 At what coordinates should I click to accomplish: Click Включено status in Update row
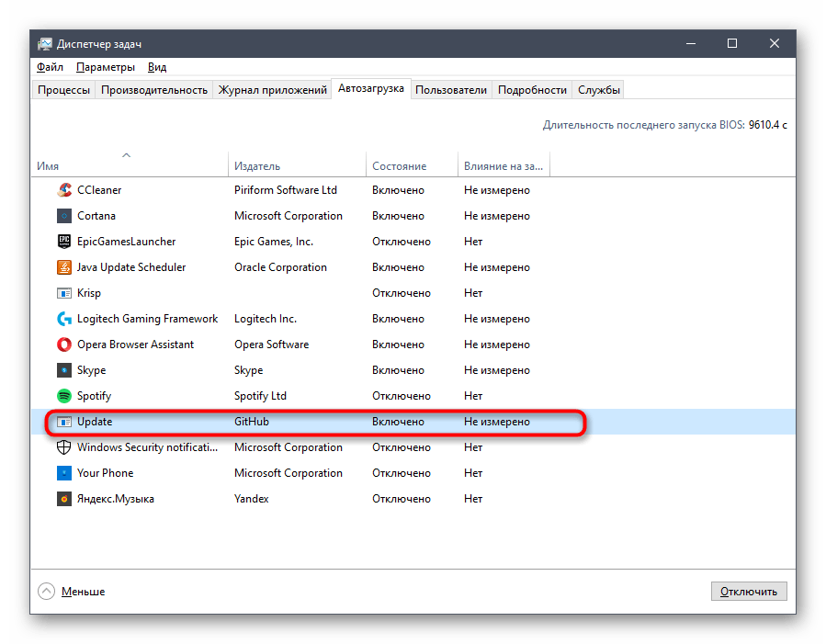point(398,422)
